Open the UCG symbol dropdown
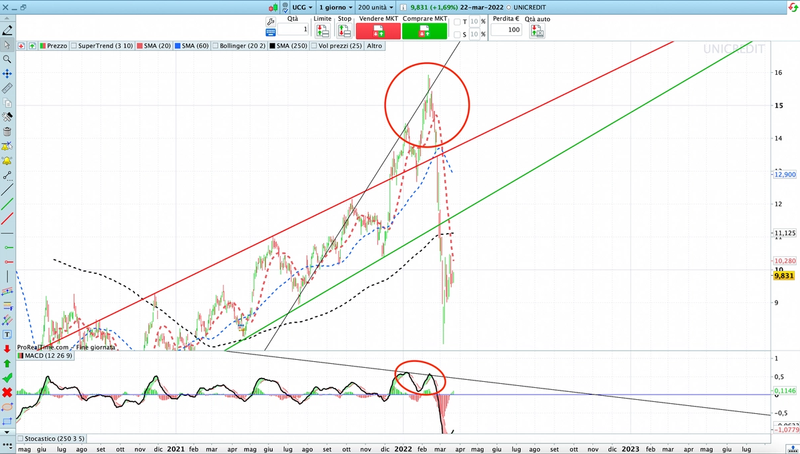Viewport: 800px width, 454px height. [x=303, y=8]
